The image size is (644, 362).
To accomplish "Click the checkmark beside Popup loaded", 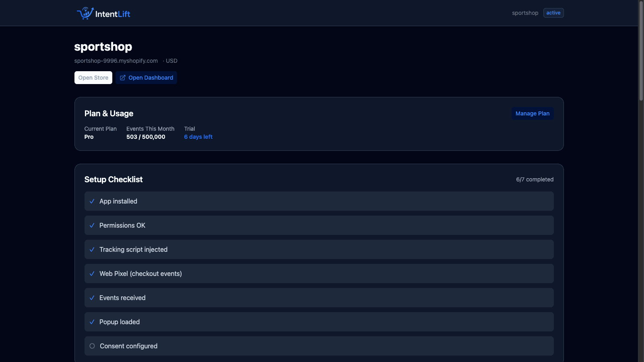I will [92, 322].
